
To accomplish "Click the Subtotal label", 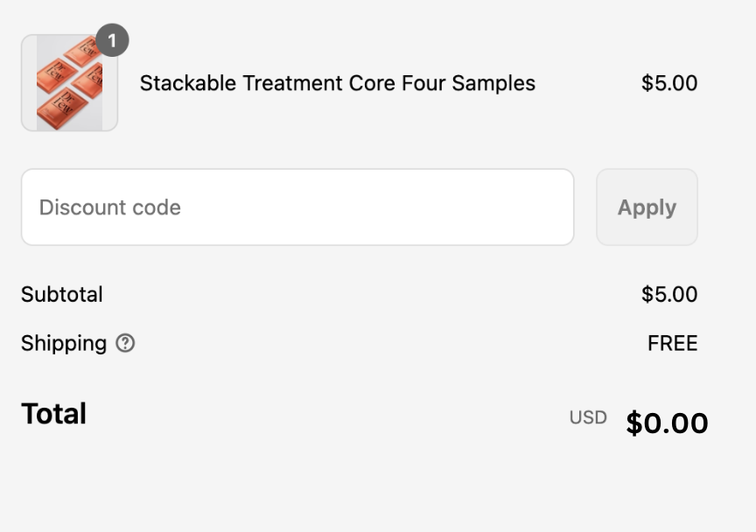I will (62, 294).
